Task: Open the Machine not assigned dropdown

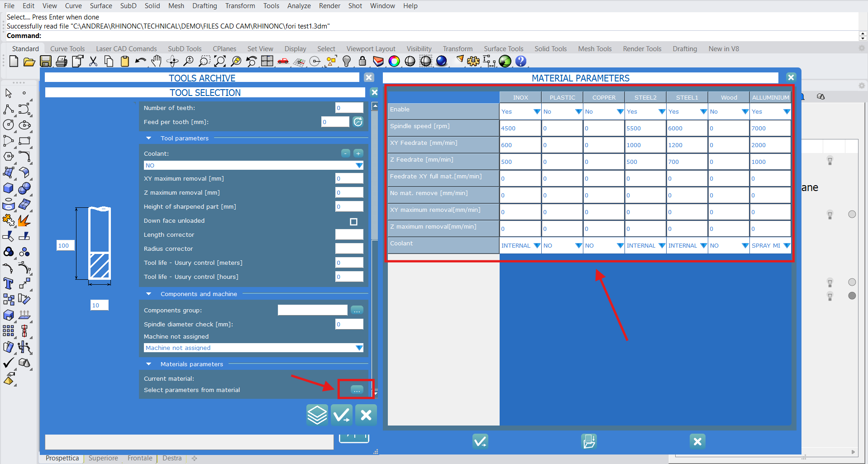Action: [359, 348]
